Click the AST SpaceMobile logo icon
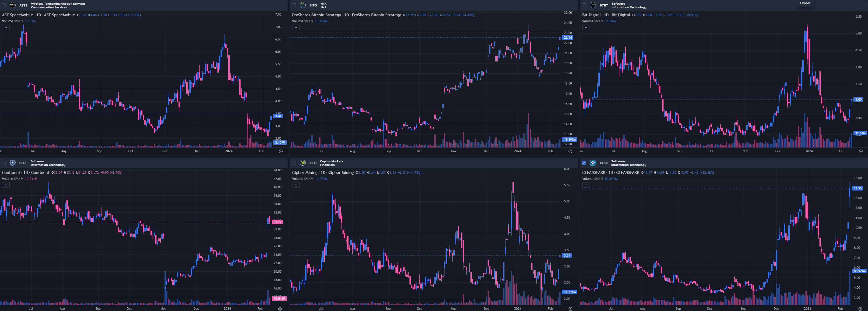The height and width of the screenshot is (311, 868). 12,5
